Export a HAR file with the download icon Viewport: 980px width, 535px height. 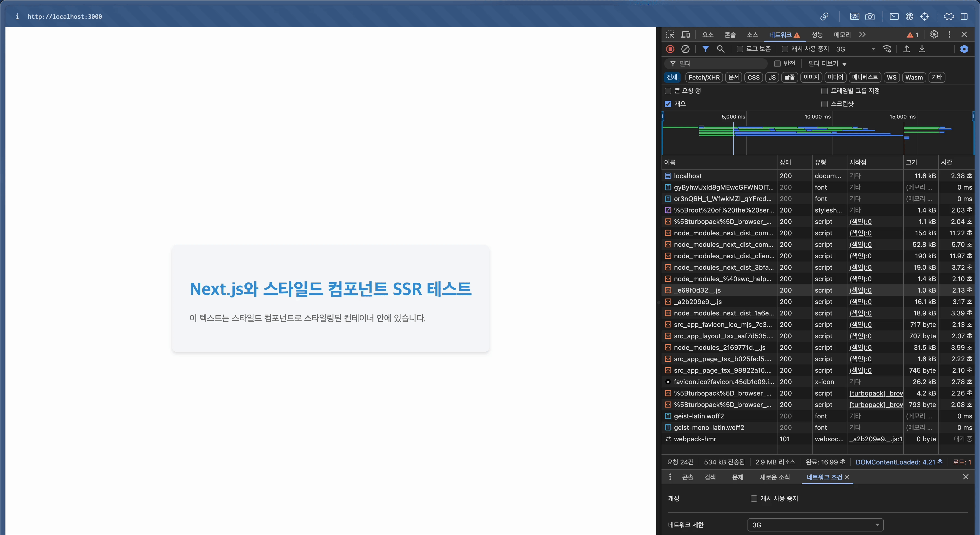pos(922,49)
